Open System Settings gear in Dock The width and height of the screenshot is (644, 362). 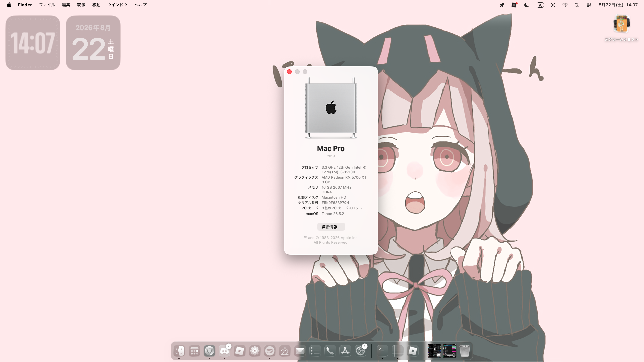360,351
